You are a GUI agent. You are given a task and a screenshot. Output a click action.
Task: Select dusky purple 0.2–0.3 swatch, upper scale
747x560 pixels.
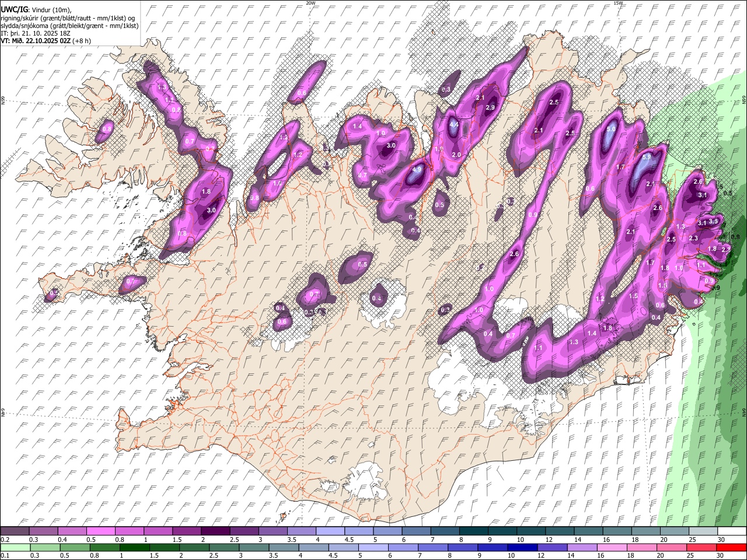click(15, 531)
